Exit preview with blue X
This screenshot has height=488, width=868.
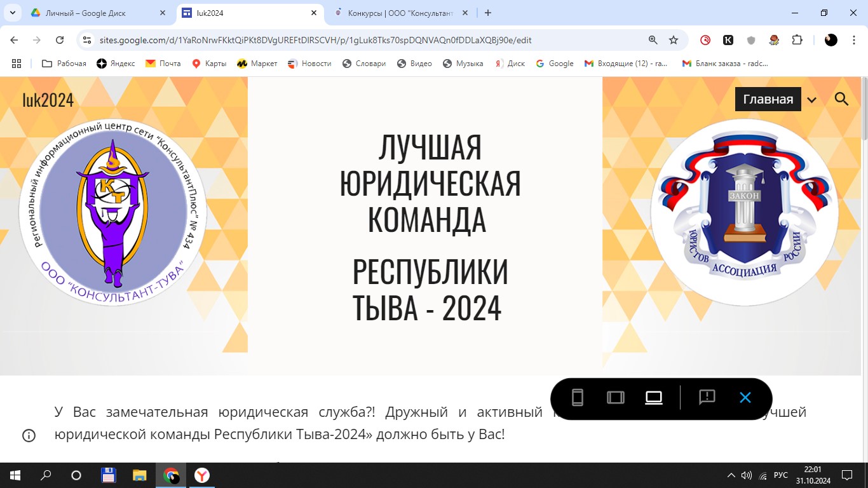pyautogui.click(x=745, y=398)
